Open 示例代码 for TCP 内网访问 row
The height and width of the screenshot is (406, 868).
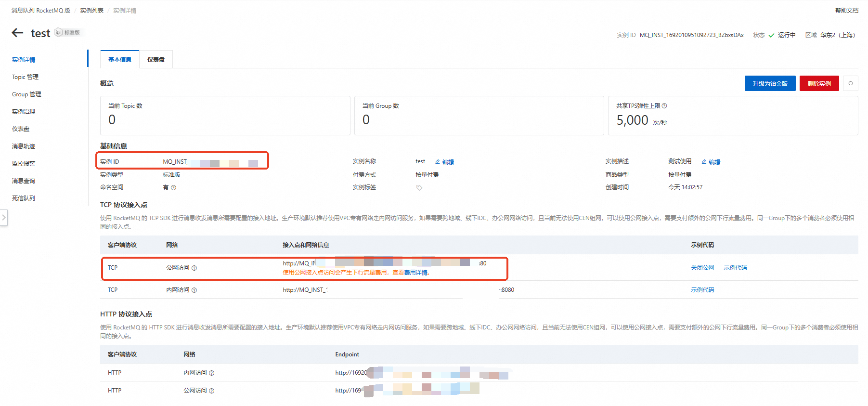[x=702, y=290]
